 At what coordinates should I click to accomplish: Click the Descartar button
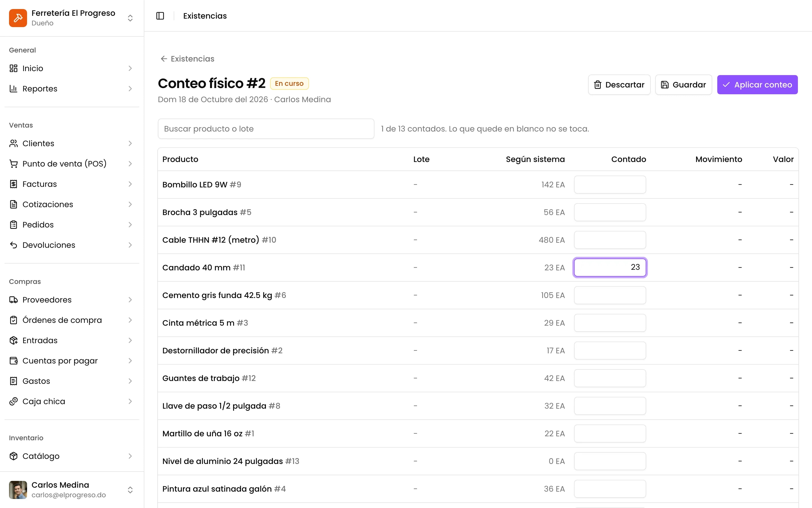coord(619,85)
